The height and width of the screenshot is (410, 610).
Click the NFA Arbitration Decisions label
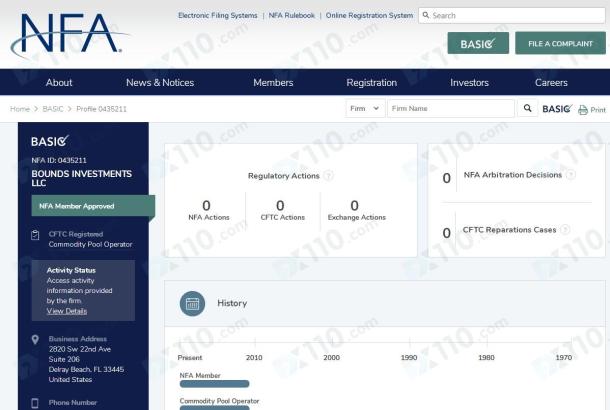pos(513,175)
